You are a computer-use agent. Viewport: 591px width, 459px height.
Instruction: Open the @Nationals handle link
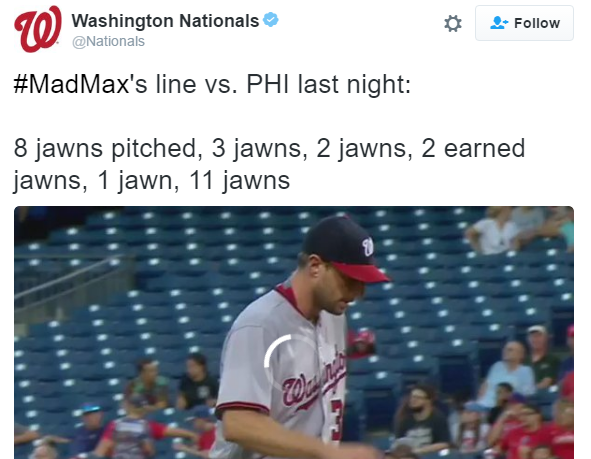108,41
